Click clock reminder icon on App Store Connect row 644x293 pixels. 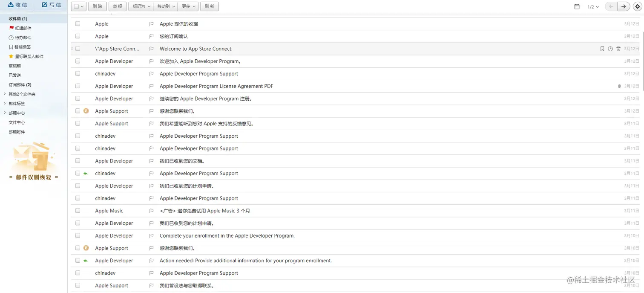[x=610, y=49]
